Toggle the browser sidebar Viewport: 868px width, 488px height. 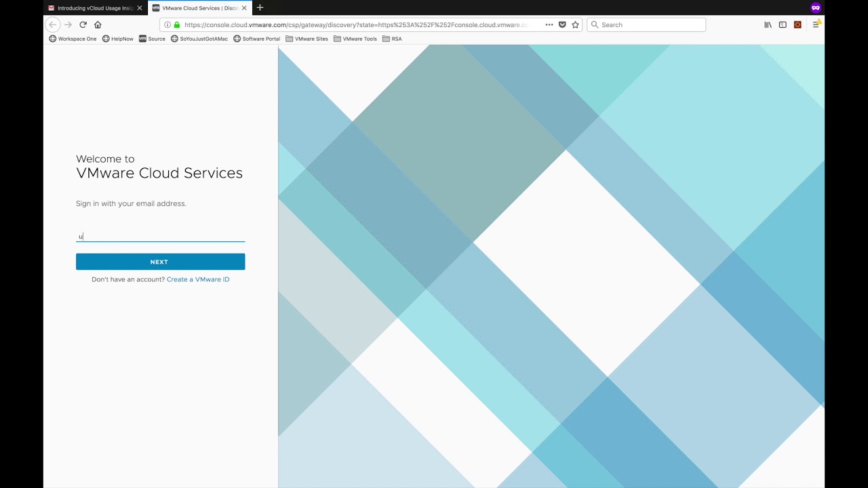[783, 24]
